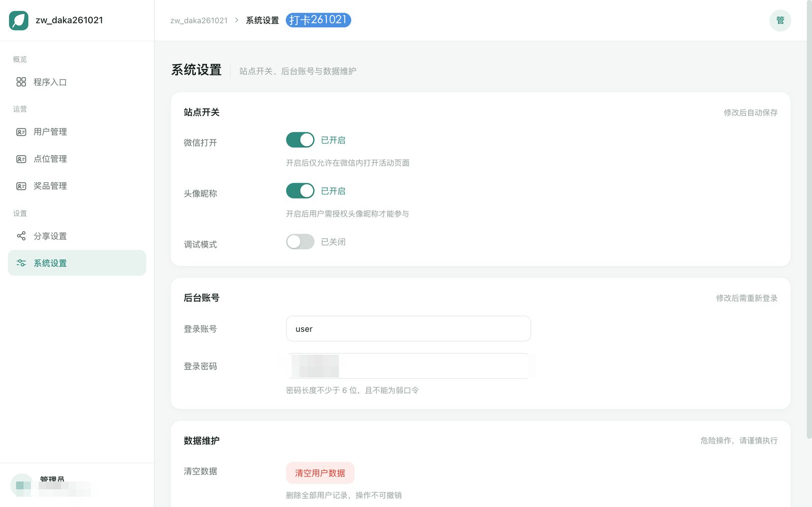Focus the 登录账号 input field
Viewport: 812px width, 507px height.
[x=409, y=329]
